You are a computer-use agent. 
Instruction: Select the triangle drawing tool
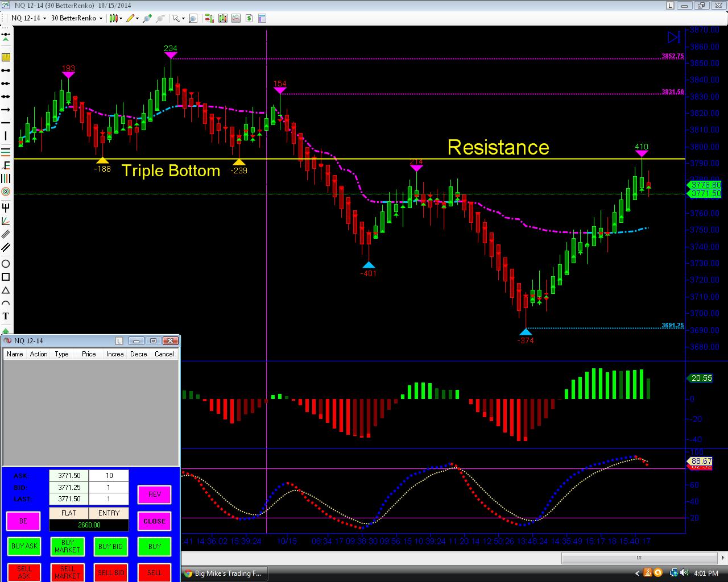[x=6, y=290]
